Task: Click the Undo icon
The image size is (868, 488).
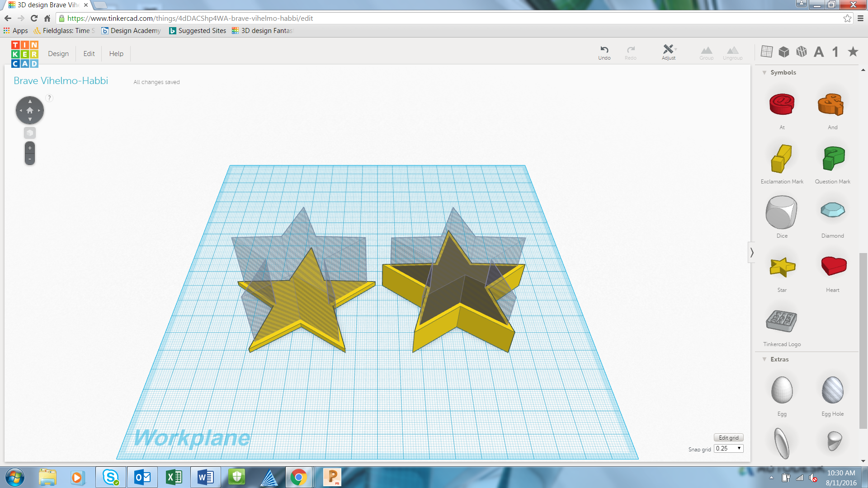Action: [604, 50]
